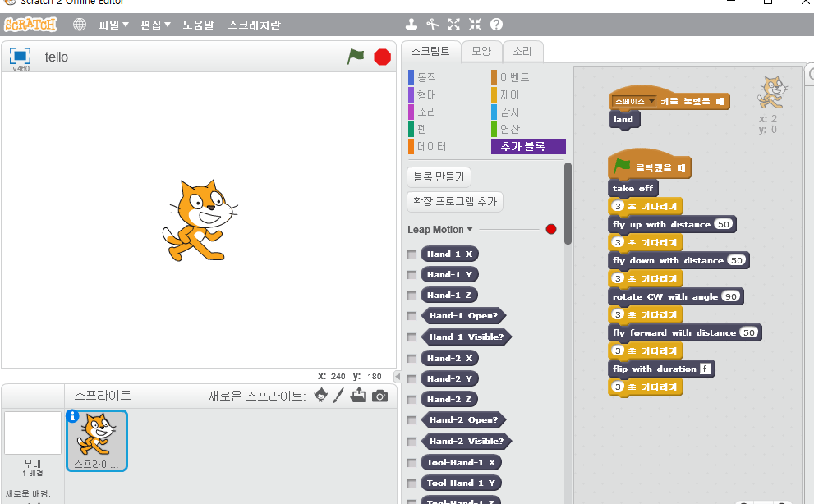Select the 이벤트 block category
Image resolution: width=814 pixels, height=504 pixels.
[x=513, y=76]
